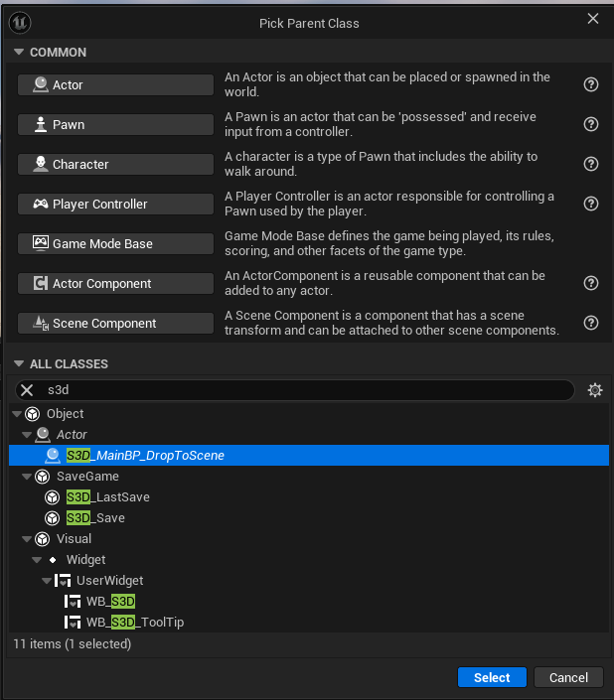This screenshot has width=614, height=700.
Task: Collapse the UserWidget tree node
Action: 47,581
